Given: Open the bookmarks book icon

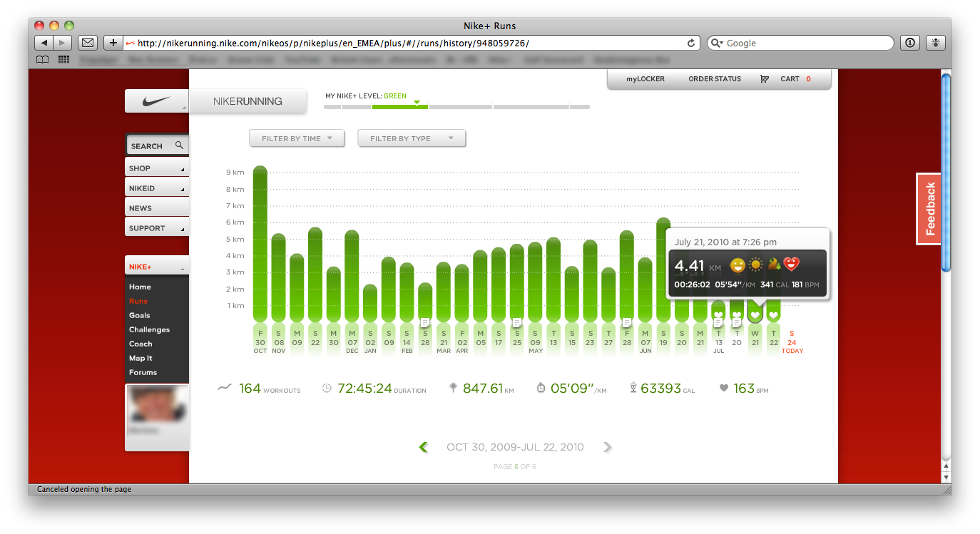Looking at the screenshot, I should click(x=43, y=60).
